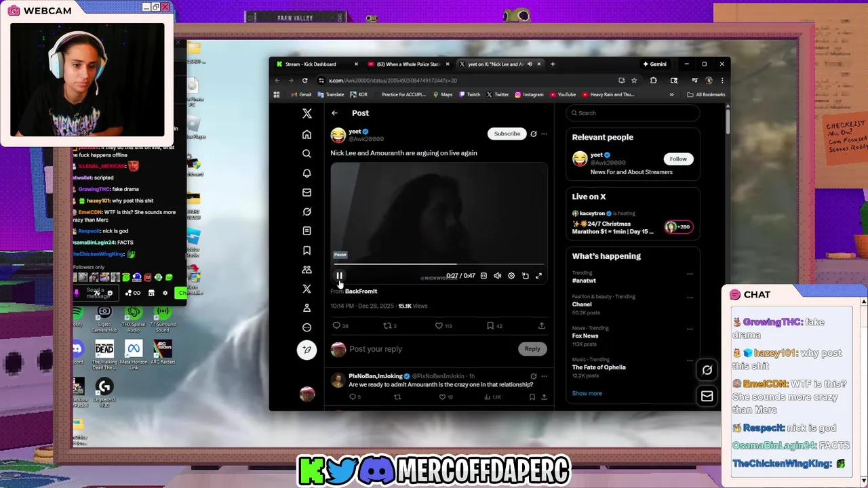Viewport: 868px width, 488px height.
Task: Open the YouTube bookmark
Action: pyautogui.click(x=563, y=95)
